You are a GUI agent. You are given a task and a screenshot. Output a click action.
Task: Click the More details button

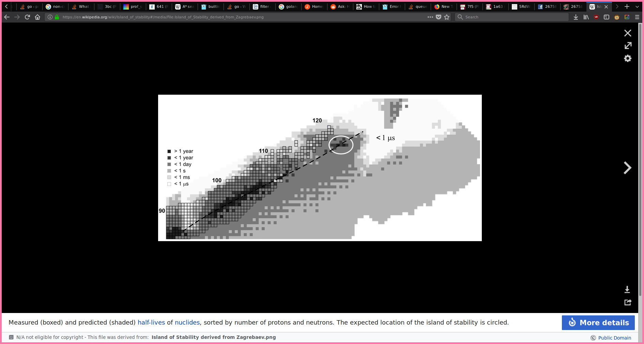click(x=598, y=323)
